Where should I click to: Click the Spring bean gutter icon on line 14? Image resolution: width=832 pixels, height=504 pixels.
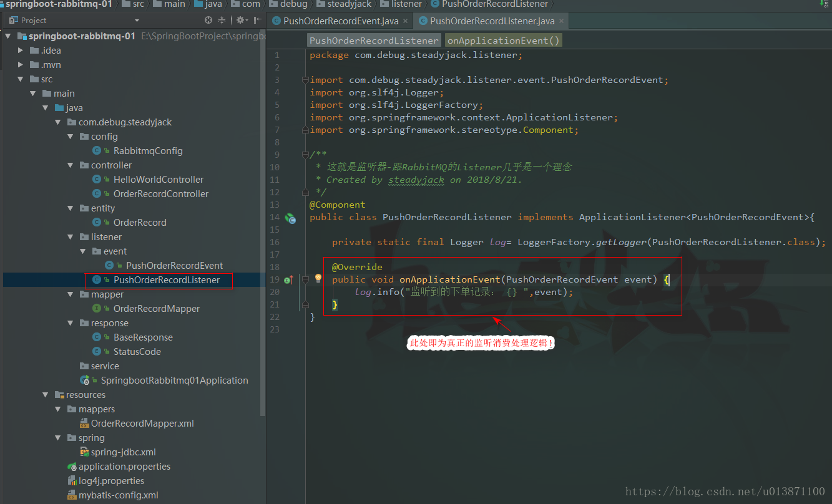point(290,218)
